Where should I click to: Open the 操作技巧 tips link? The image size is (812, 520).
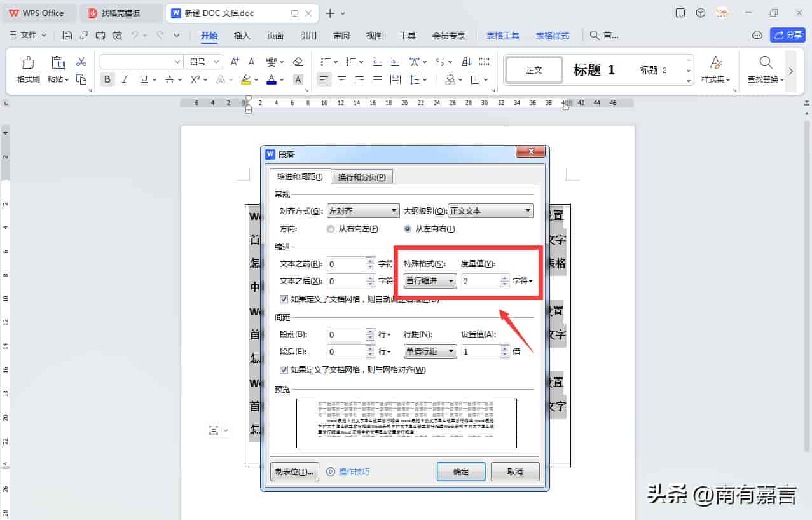(348, 472)
